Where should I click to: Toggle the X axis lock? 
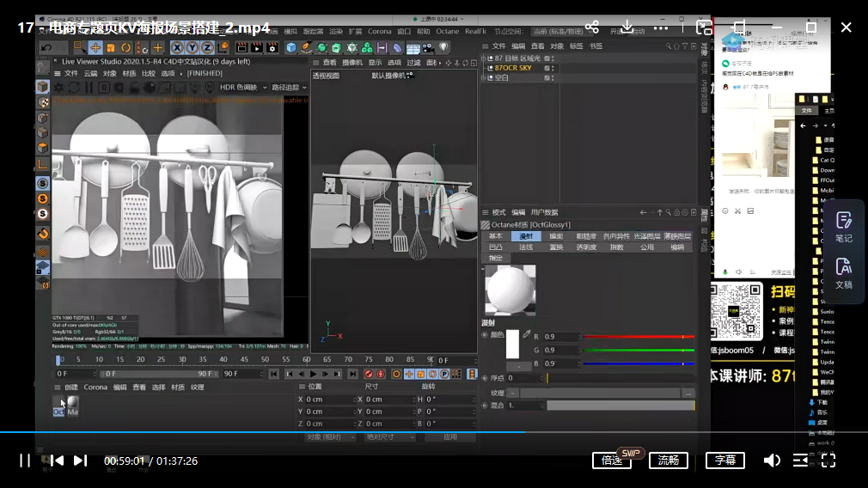click(x=177, y=47)
